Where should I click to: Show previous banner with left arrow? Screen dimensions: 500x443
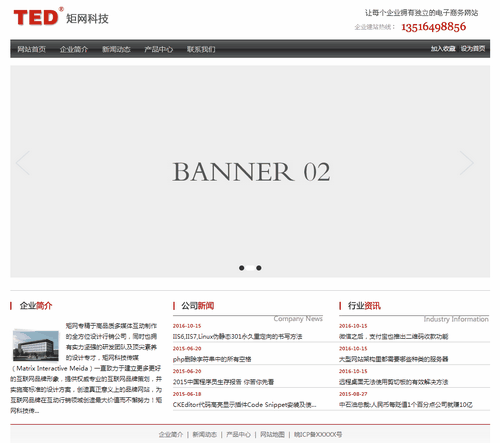coord(23,163)
